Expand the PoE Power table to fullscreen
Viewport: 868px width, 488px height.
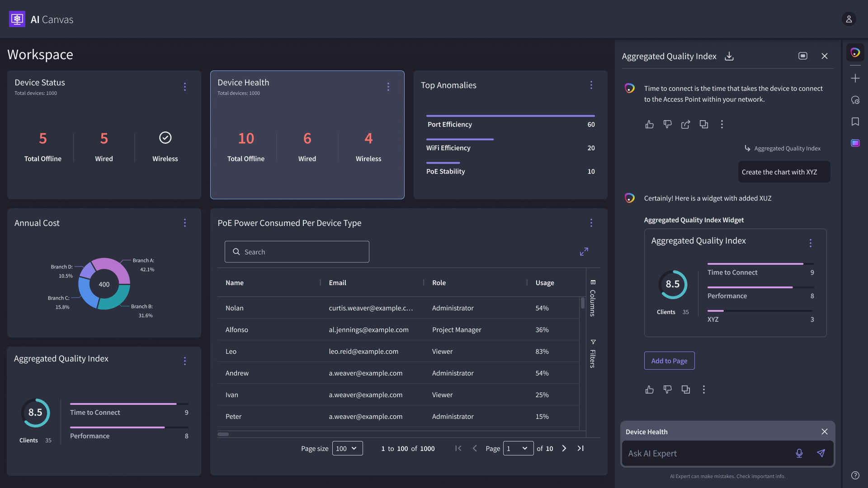(x=584, y=252)
